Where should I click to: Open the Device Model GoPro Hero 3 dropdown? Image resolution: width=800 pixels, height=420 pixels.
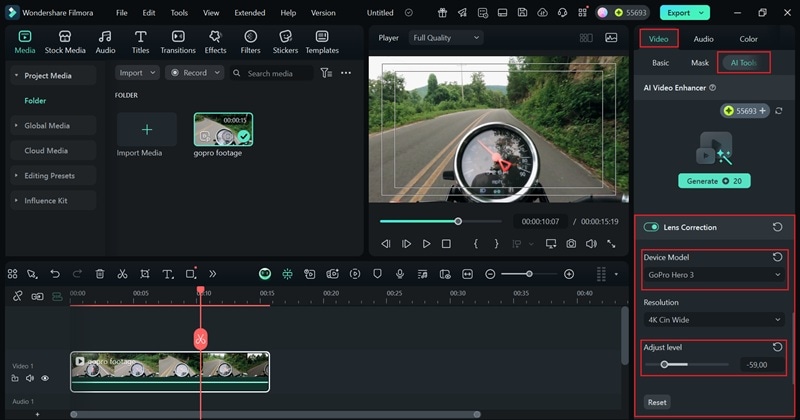(714, 275)
